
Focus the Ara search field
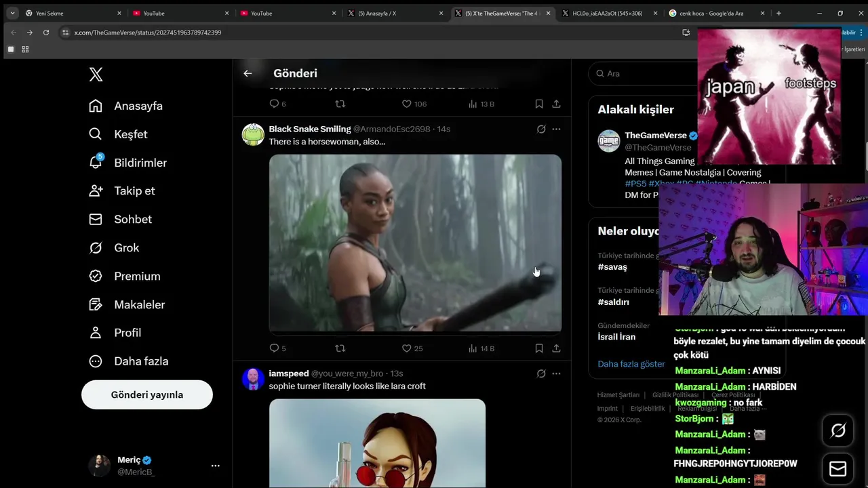[644, 73]
